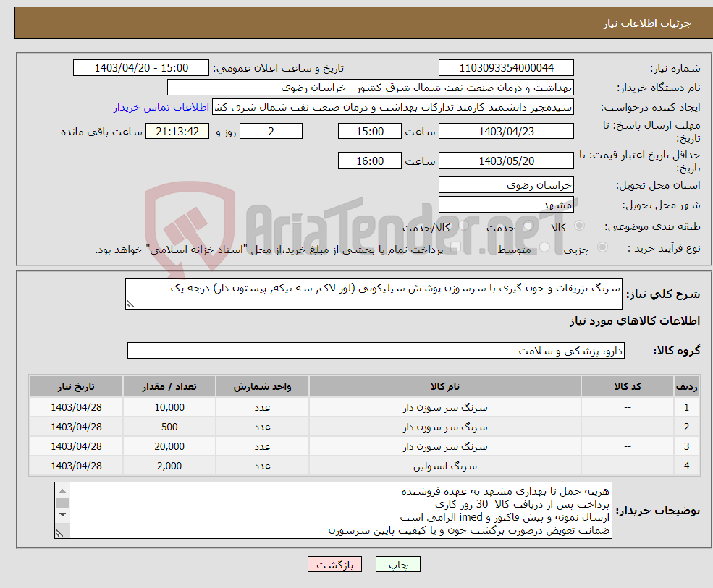The height and width of the screenshot is (588, 713).
Task: Click سرنگ سر سوزن دار in row 3
Action: click(445, 447)
